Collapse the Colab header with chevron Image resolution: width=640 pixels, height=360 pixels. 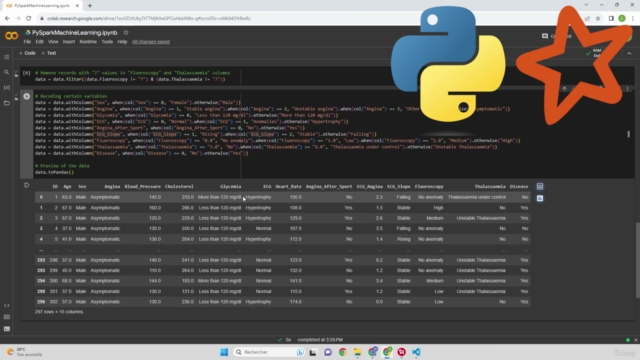629,53
